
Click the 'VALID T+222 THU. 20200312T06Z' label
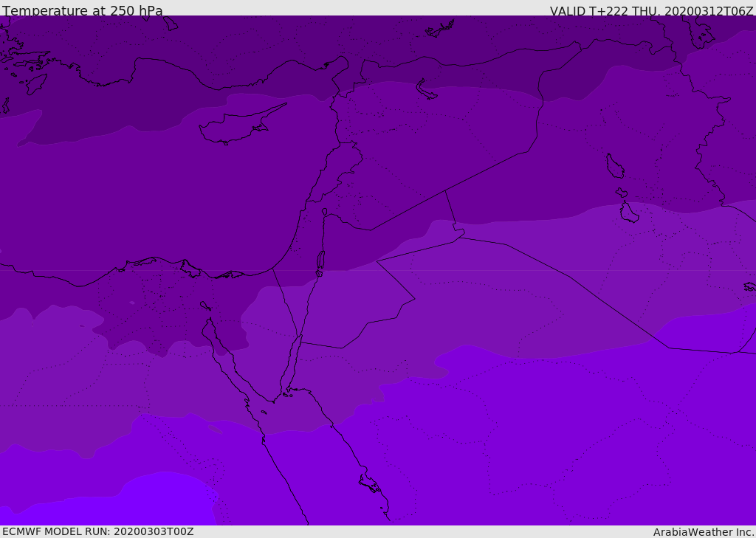tap(651, 11)
